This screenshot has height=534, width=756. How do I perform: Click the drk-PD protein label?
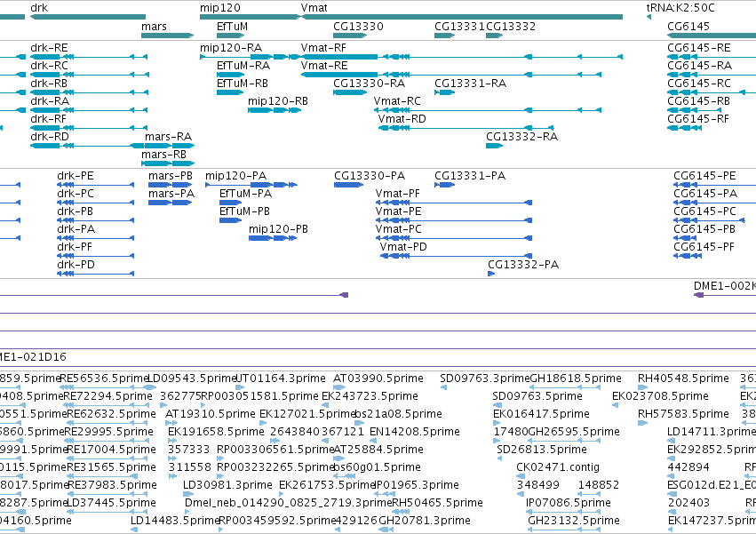tap(76, 265)
